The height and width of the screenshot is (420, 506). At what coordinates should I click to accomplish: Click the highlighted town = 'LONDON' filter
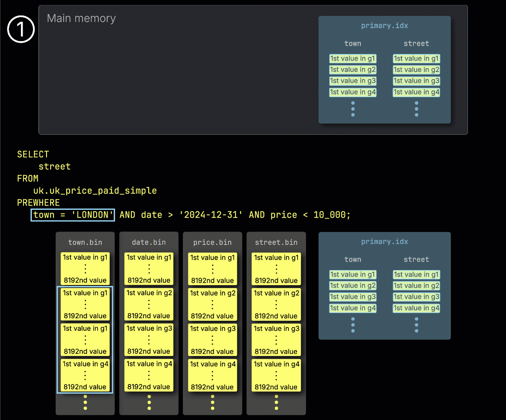73,215
